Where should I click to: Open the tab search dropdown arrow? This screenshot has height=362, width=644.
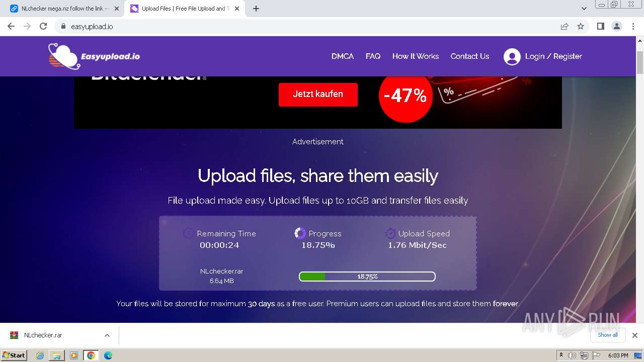tap(584, 9)
